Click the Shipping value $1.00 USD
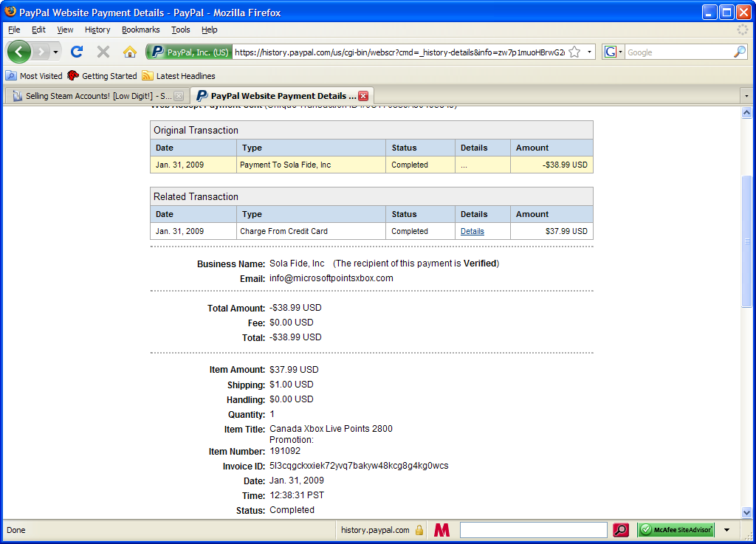 coord(291,384)
